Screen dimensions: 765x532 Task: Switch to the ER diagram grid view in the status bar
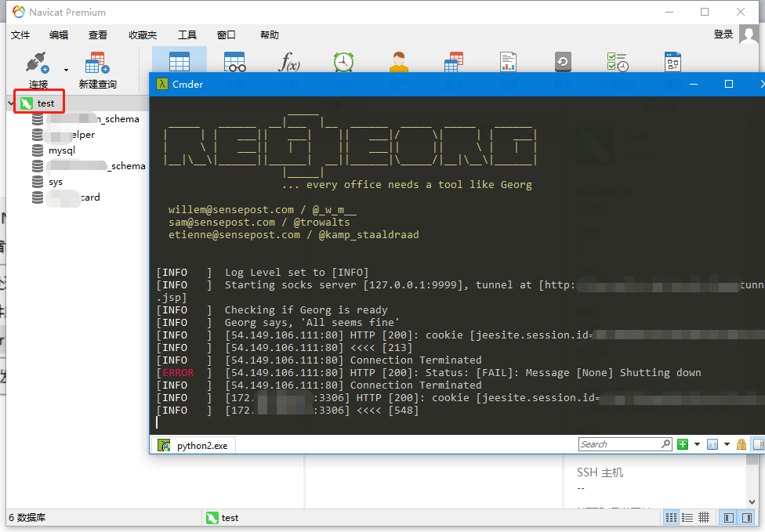[704, 518]
